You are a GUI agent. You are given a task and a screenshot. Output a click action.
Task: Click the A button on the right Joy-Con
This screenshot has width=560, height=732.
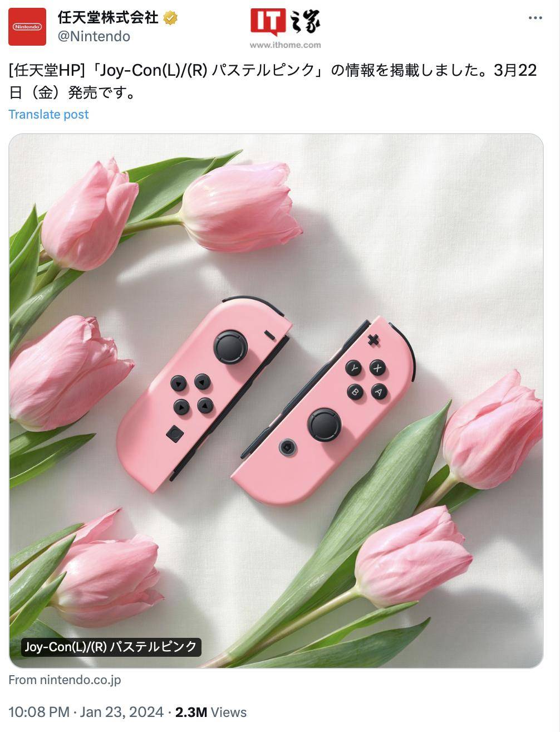pos(379,392)
